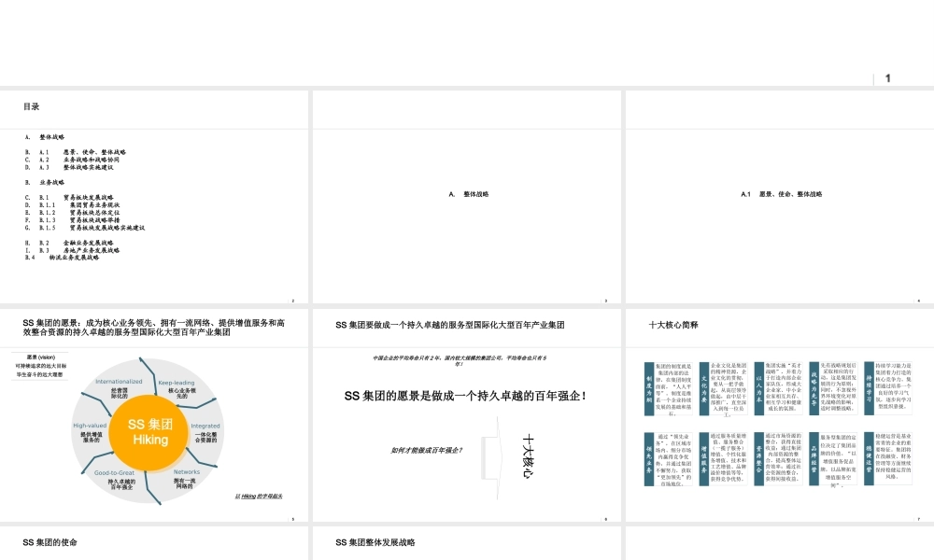The width and height of the screenshot is (934, 560).
Task: Click the orange SS 集团 Hiking circle
Action: coord(150,432)
